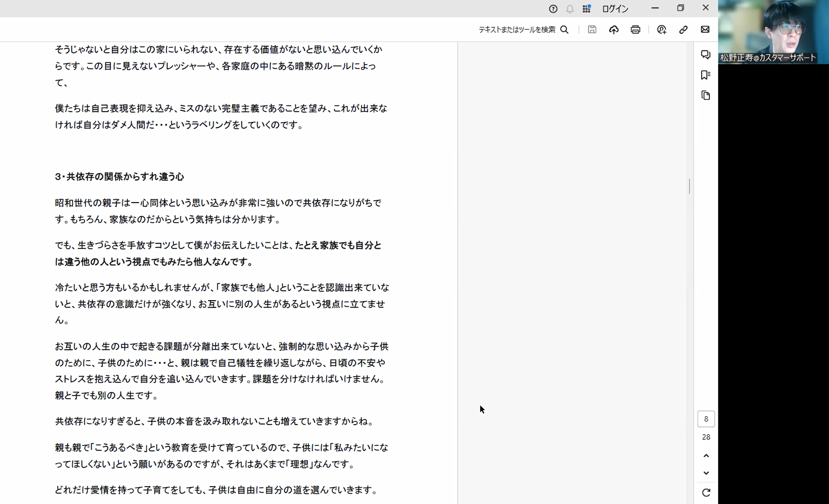Click the ログイン login button
The width and height of the screenshot is (829, 504).
click(x=615, y=9)
